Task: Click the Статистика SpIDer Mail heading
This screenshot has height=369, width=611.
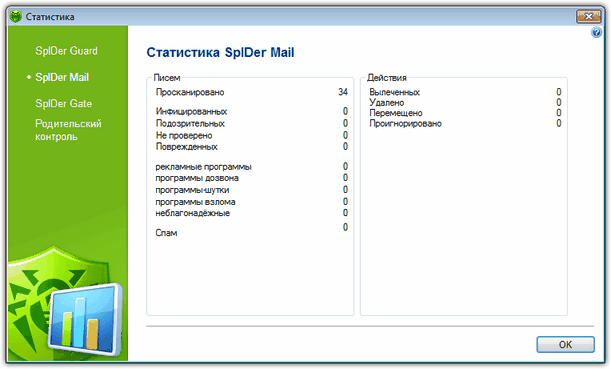Action: click(x=220, y=53)
